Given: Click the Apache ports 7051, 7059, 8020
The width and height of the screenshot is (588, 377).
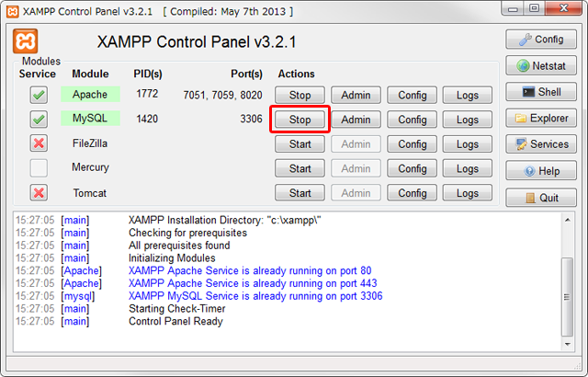Looking at the screenshot, I should 222,96.
